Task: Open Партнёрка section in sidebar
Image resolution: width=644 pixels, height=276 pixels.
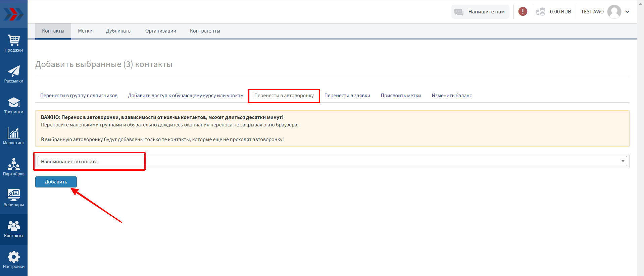Action: pyautogui.click(x=14, y=167)
